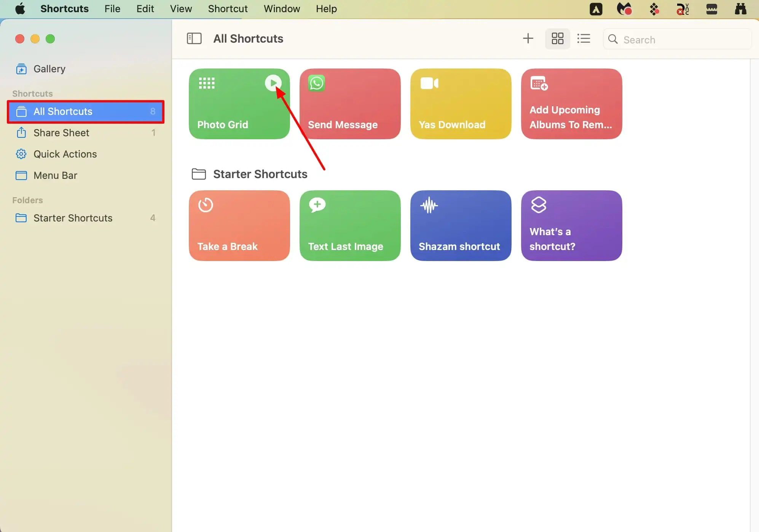This screenshot has height=532, width=759.
Task: Run the Photo Grid shortcut play button
Action: click(x=273, y=83)
